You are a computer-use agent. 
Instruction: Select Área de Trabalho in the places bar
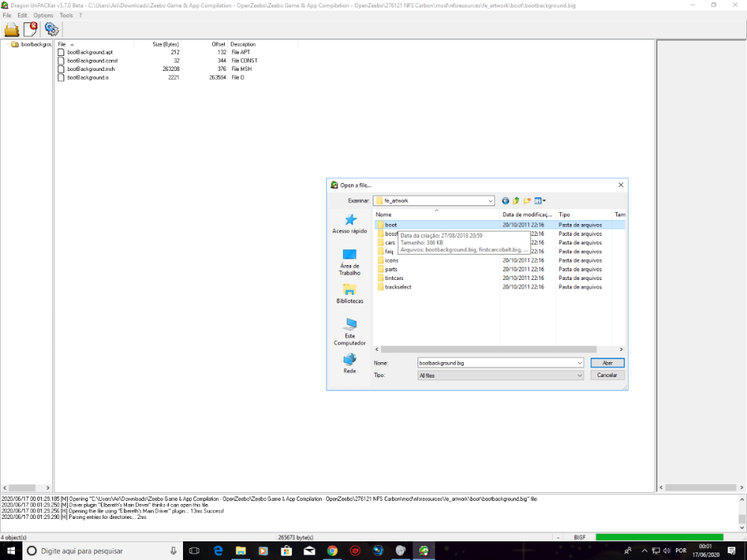[350, 262]
